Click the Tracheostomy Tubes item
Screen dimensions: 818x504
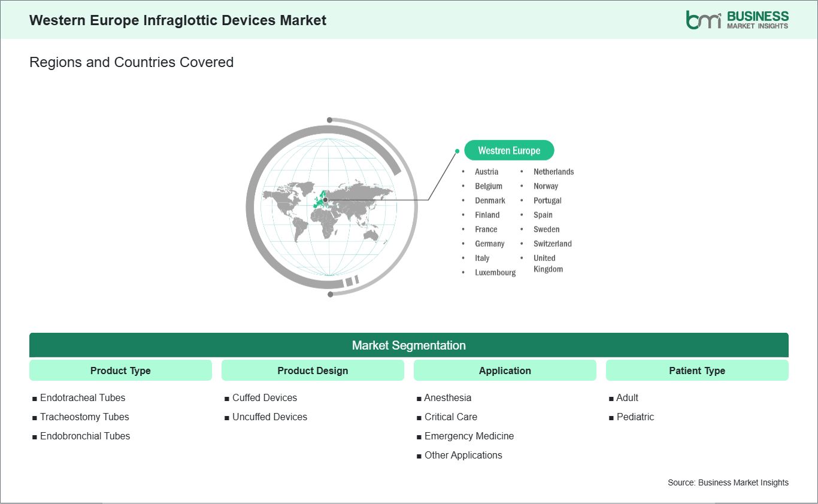[x=84, y=417]
